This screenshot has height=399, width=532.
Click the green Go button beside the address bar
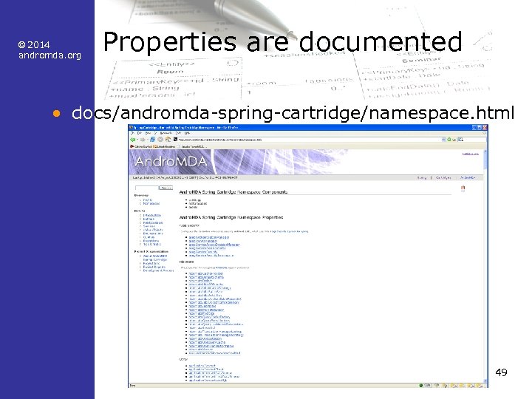click(x=450, y=140)
